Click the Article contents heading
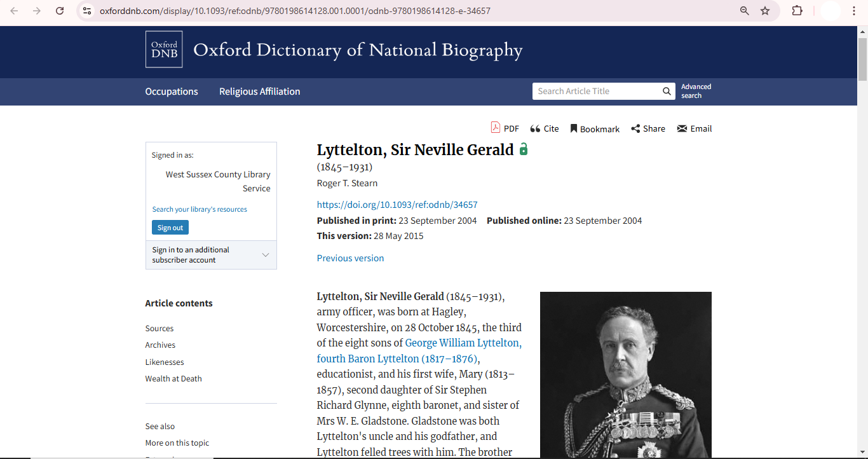 tap(179, 303)
